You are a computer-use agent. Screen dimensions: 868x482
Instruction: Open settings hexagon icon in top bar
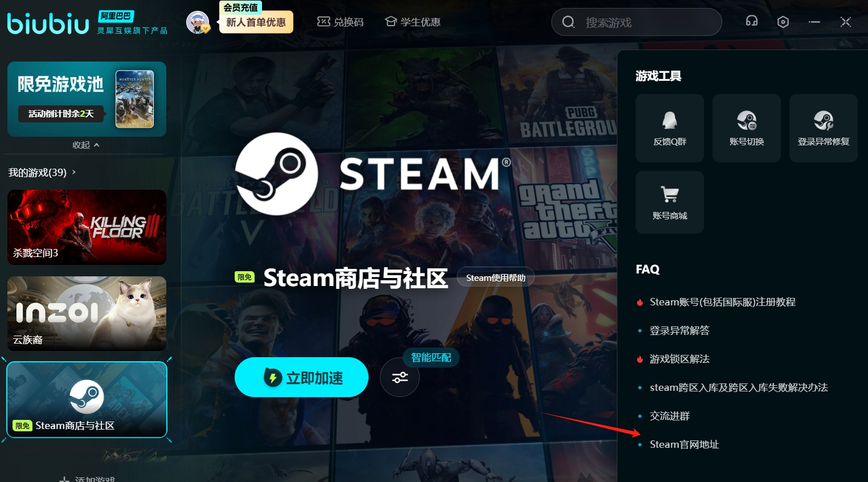(783, 22)
